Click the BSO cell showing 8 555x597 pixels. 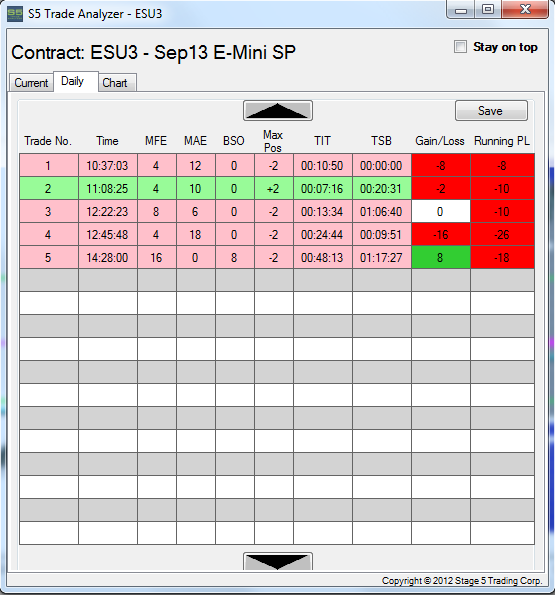(x=234, y=257)
